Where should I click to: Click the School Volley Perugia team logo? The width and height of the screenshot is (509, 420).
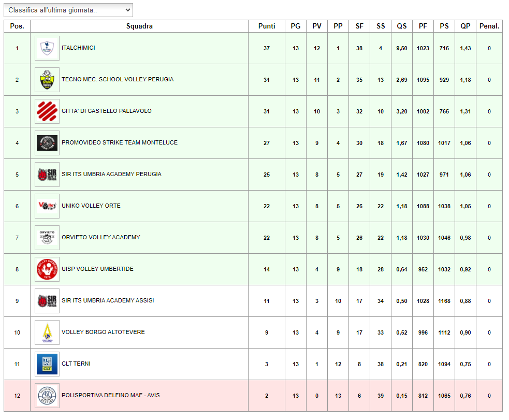[47, 80]
